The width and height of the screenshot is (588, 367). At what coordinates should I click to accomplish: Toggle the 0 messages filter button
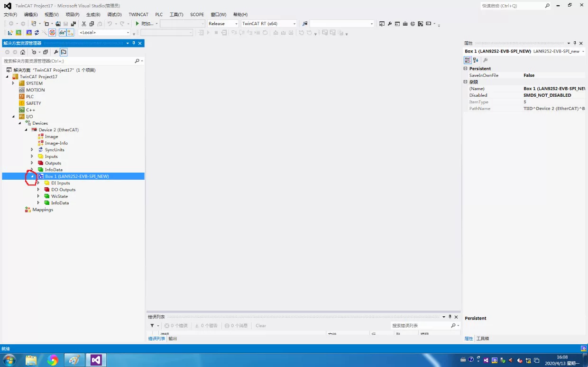click(x=236, y=326)
